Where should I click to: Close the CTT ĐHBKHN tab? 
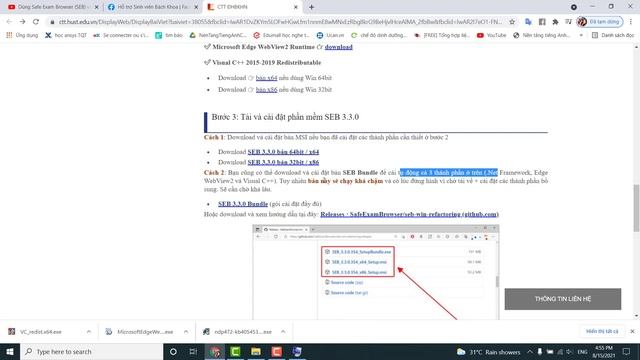296,7
